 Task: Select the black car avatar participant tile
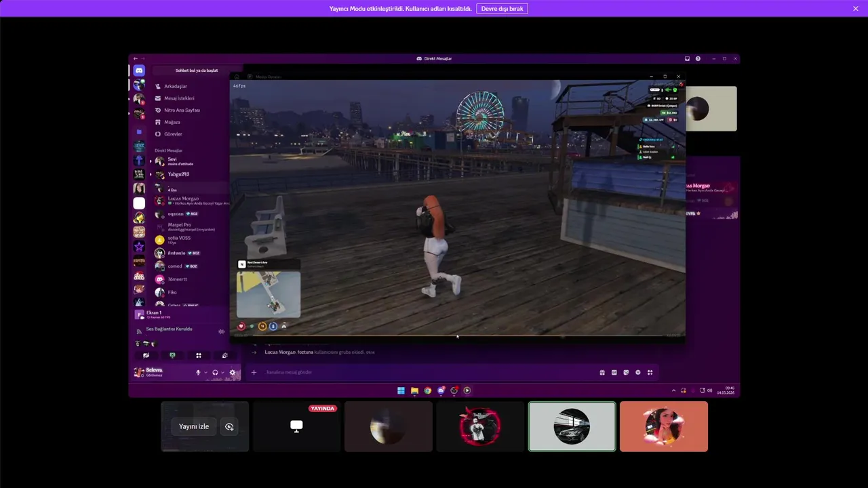coord(572,426)
